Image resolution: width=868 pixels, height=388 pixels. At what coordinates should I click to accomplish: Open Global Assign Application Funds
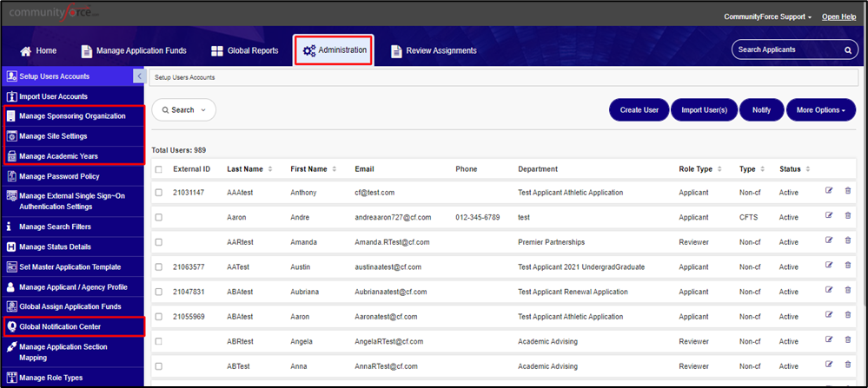[70, 306]
